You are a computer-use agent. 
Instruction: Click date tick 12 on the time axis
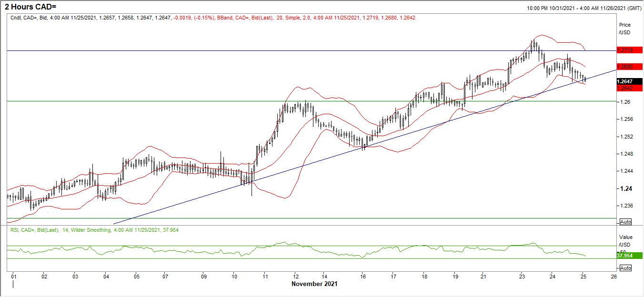pos(296,276)
